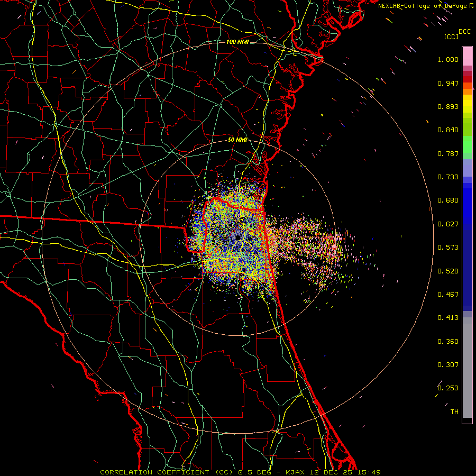The width and height of the screenshot is (476, 476).
Task: Click the gray low-value color bar segment
Action: (x=467, y=369)
